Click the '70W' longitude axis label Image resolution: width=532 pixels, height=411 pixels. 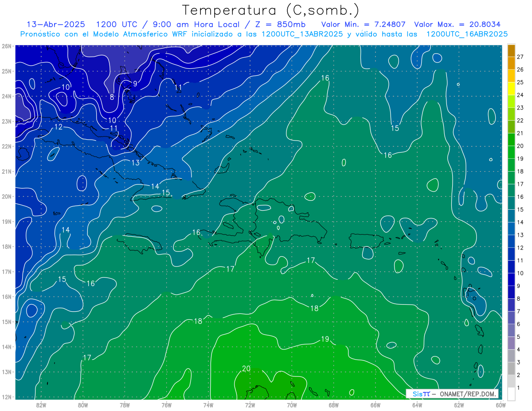[292, 405]
